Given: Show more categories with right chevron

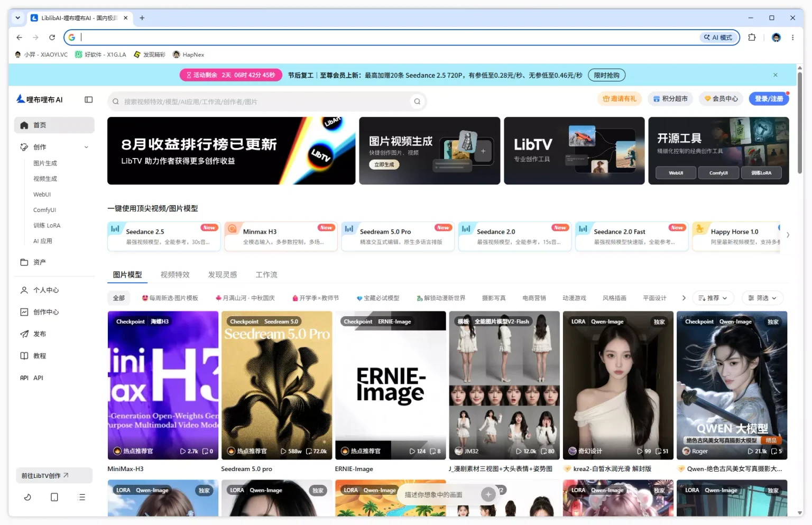Looking at the screenshot, I should click(684, 298).
